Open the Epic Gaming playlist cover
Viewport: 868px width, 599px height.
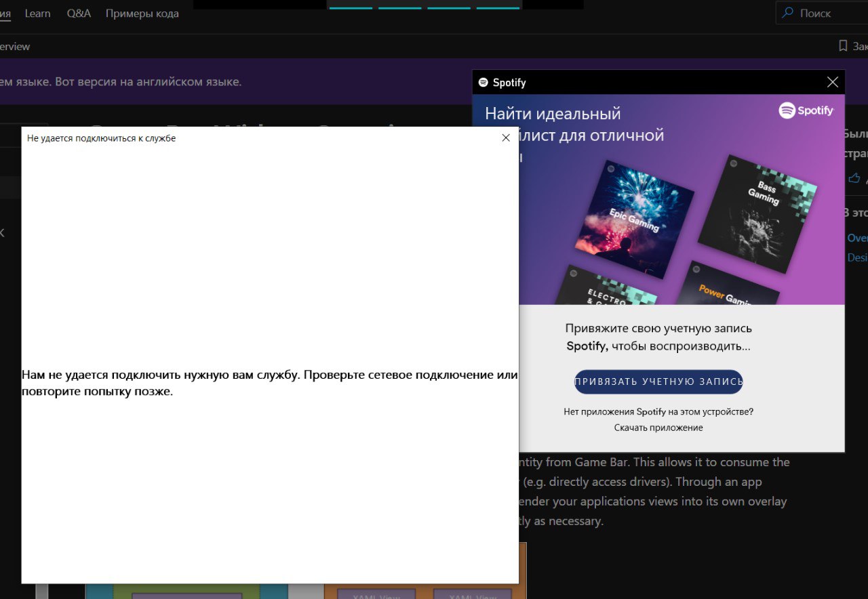634,220
